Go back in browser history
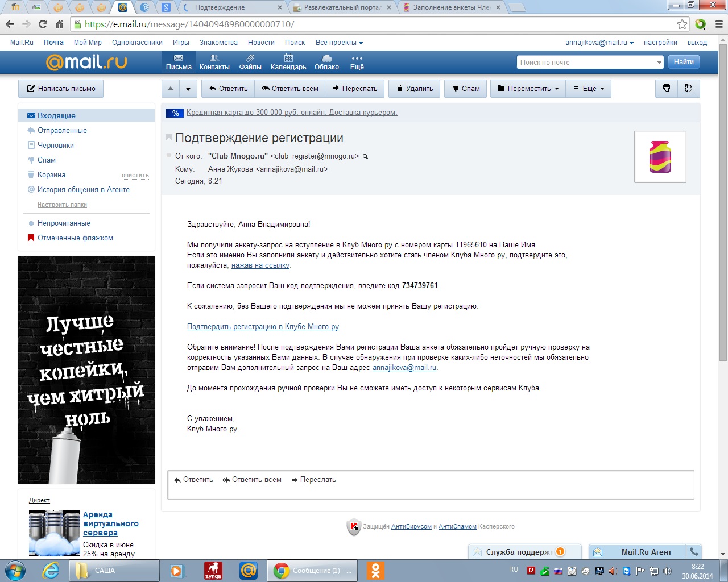This screenshot has height=582, width=728. [x=10, y=24]
